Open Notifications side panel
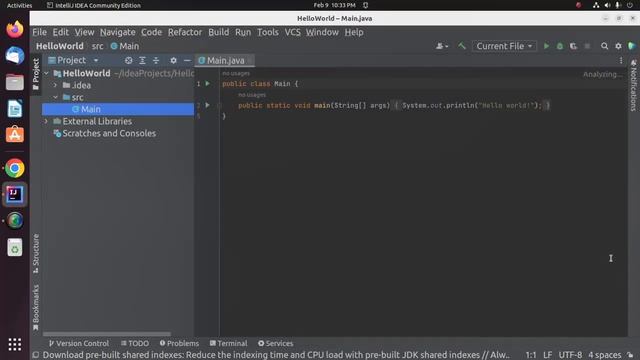The height and width of the screenshot is (360, 640). pos(633,85)
